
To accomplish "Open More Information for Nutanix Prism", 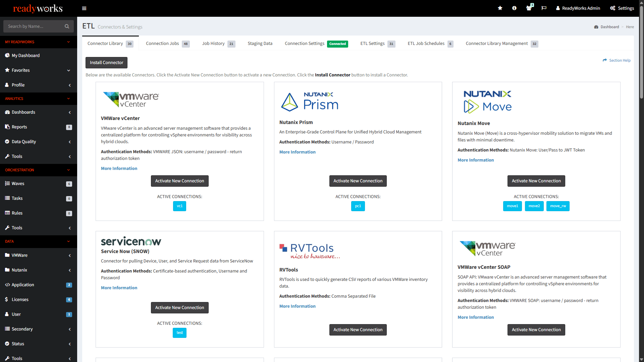I will [297, 152].
